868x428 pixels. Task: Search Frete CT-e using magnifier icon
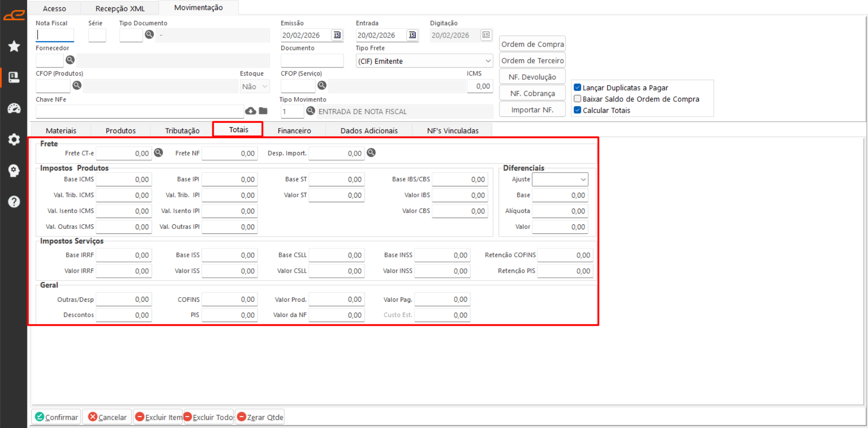158,153
